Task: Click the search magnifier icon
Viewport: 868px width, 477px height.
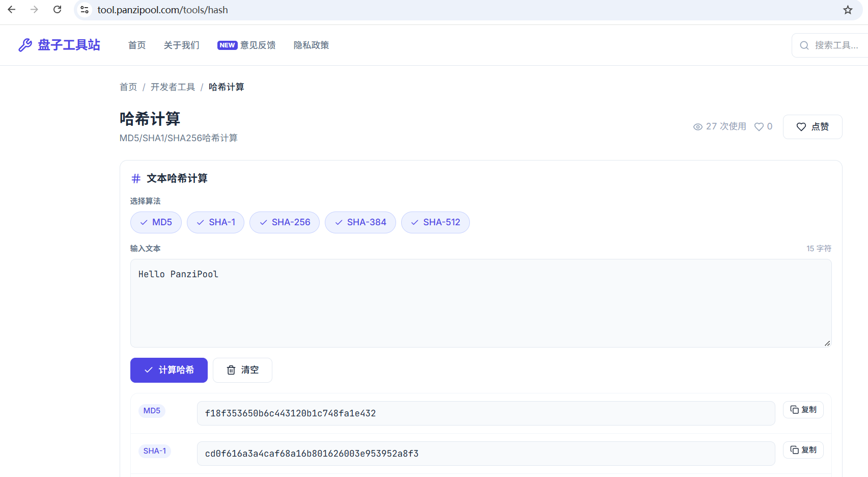Action: (x=804, y=45)
